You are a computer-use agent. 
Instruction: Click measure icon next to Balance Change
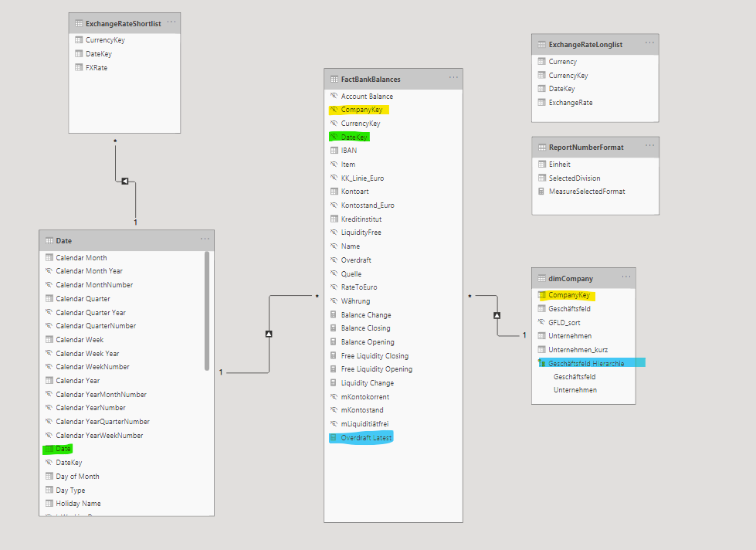(333, 314)
